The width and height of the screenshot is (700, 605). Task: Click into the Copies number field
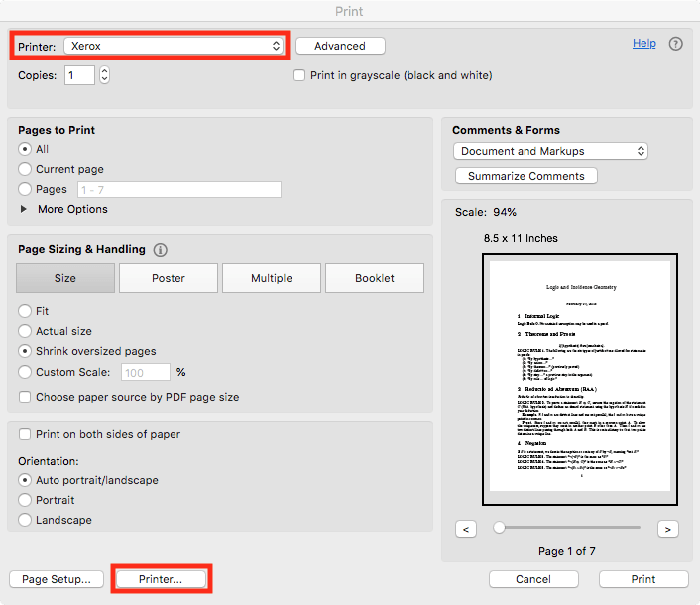(x=79, y=75)
